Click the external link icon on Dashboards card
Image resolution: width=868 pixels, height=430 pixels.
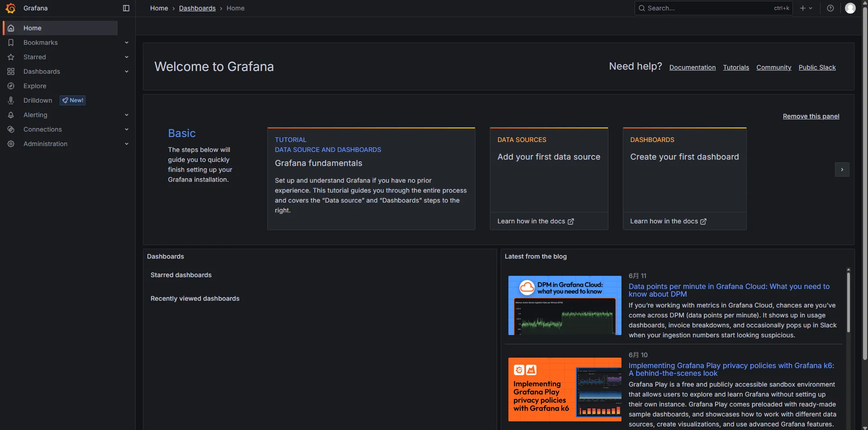(x=703, y=222)
